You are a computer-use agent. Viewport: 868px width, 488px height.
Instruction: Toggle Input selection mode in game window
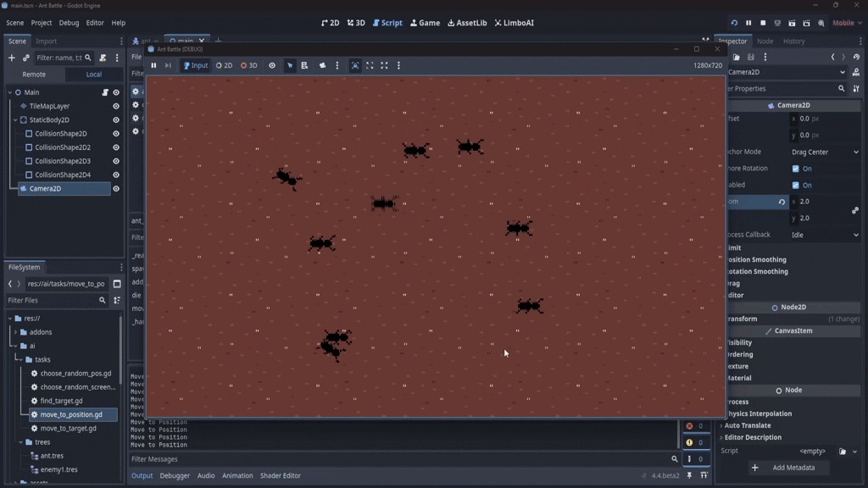pos(196,65)
